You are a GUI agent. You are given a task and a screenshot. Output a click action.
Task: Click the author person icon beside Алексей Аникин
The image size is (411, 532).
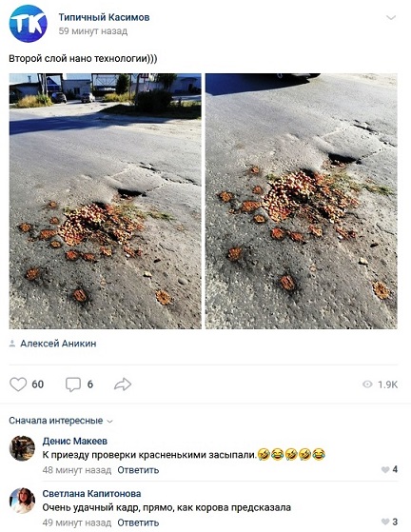[x=12, y=344]
